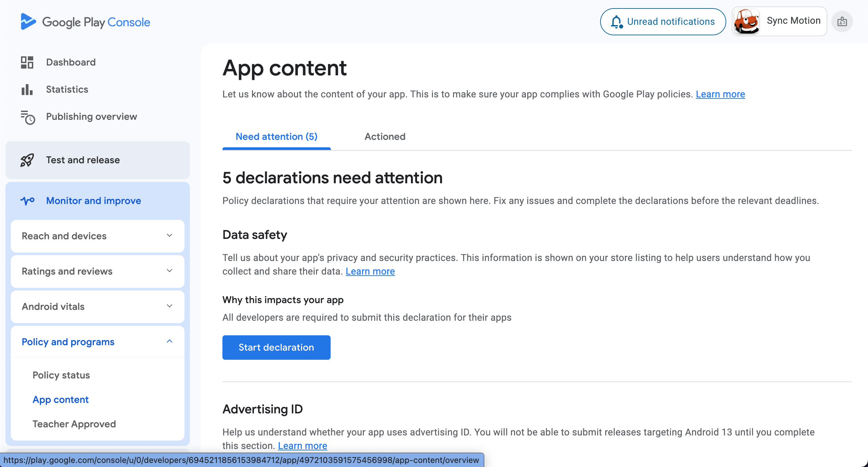
Task: Click the Test and release rocket icon
Action: (x=27, y=160)
